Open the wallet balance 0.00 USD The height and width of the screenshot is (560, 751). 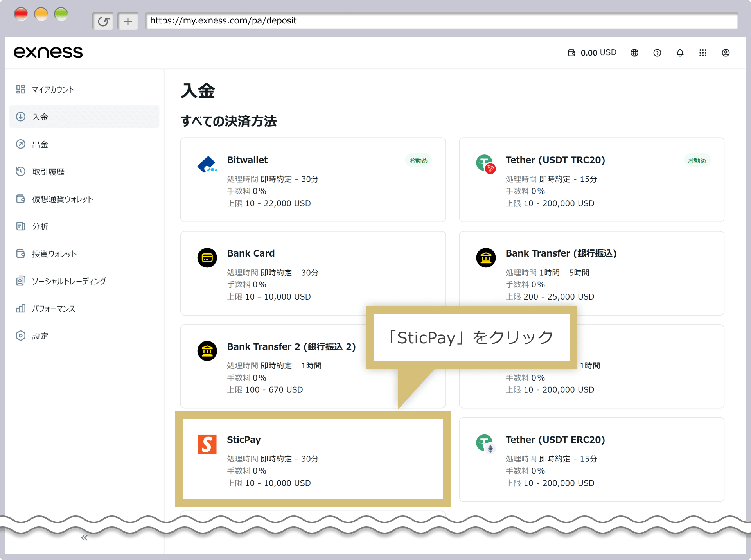(x=592, y=53)
